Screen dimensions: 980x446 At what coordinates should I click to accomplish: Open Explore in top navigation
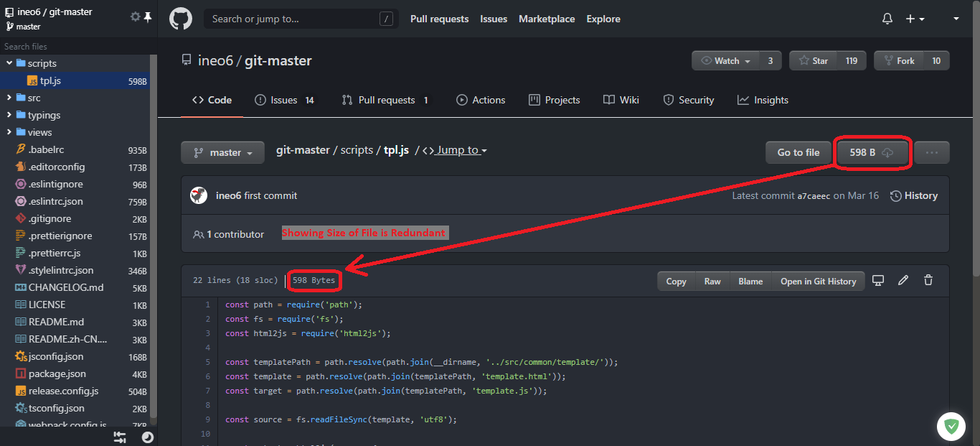click(603, 19)
